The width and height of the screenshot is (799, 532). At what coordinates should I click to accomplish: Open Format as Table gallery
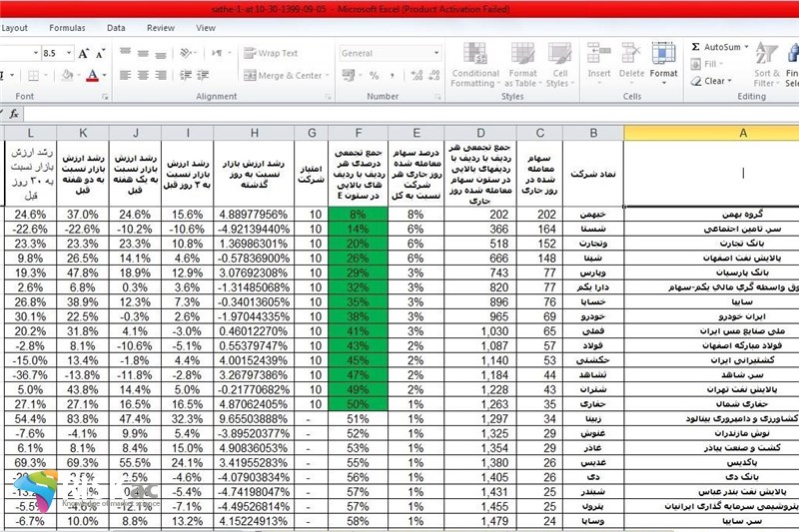coord(522,65)
